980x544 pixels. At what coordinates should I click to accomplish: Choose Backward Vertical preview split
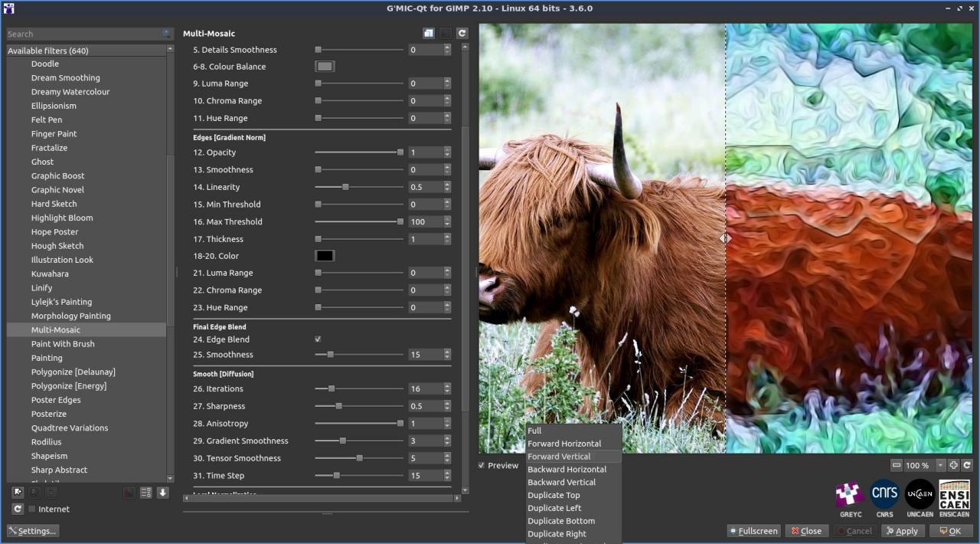click(x=573, y=483)
